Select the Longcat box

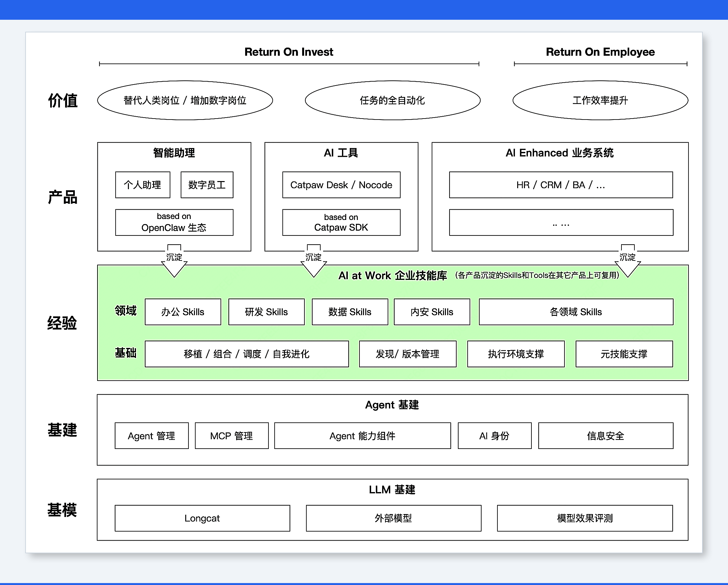(x=202, y=518)
